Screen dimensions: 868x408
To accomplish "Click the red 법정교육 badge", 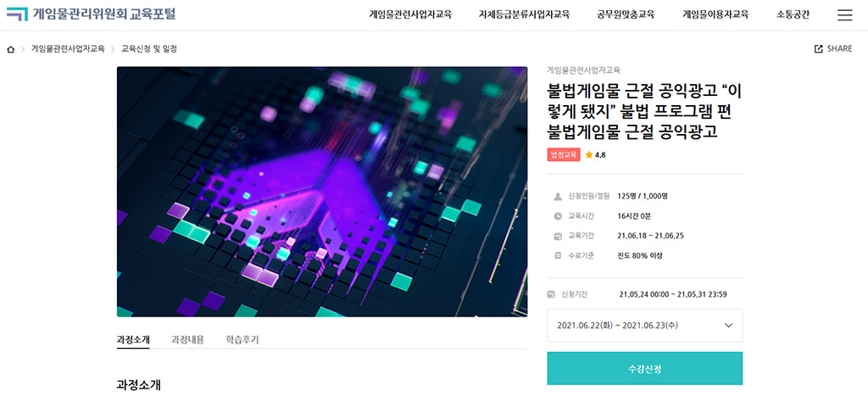I will [564, 155].
